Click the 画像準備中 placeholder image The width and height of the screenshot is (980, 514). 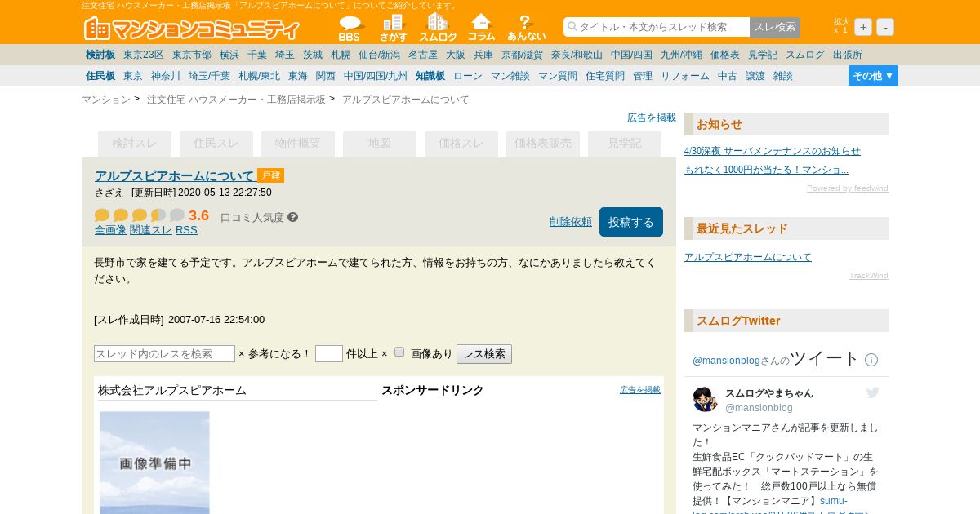(154, 463)
